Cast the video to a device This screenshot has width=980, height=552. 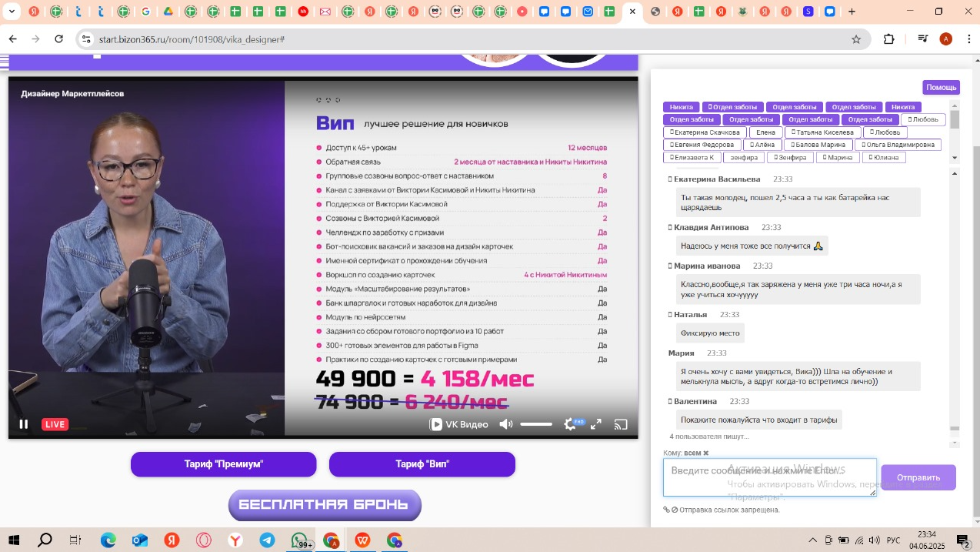point(621,424)
